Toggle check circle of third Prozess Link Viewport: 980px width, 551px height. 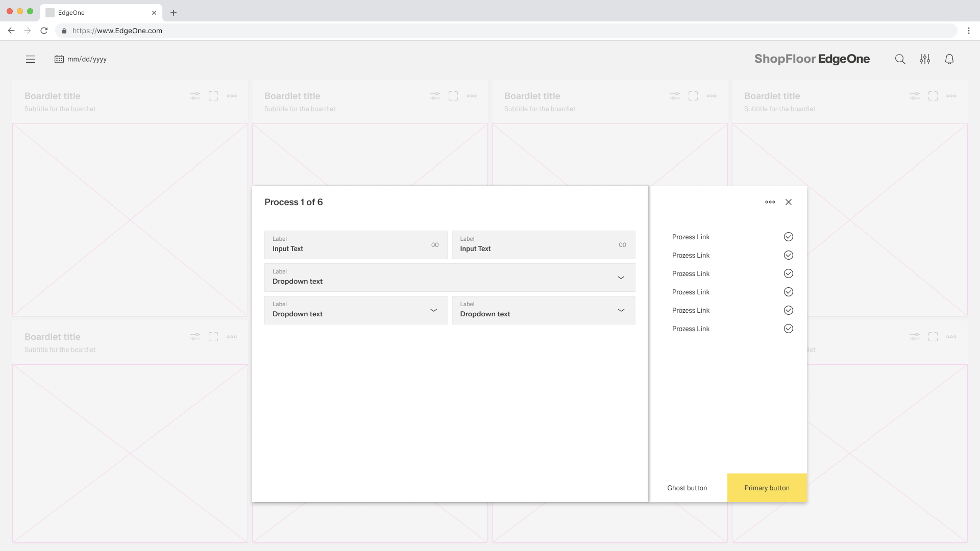coord(788,273)
